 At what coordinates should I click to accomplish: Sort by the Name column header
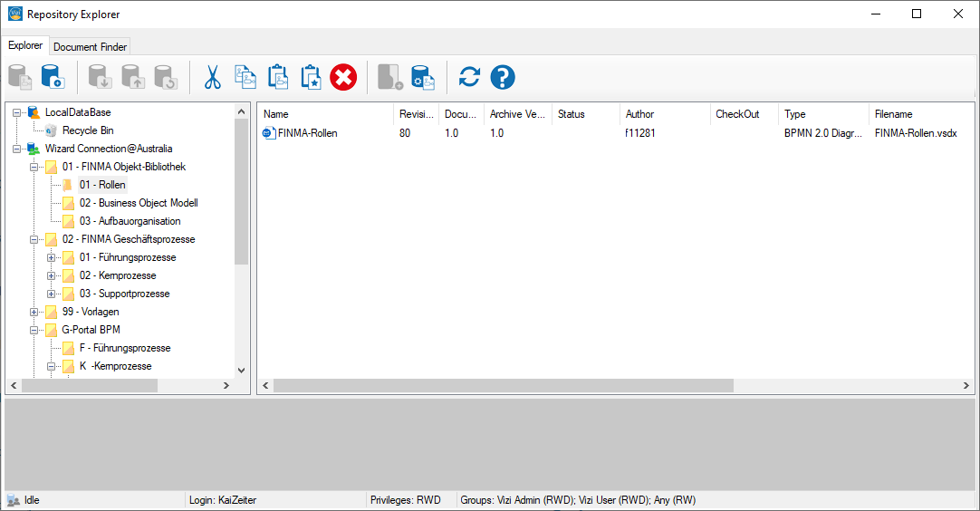pos(325,114)
